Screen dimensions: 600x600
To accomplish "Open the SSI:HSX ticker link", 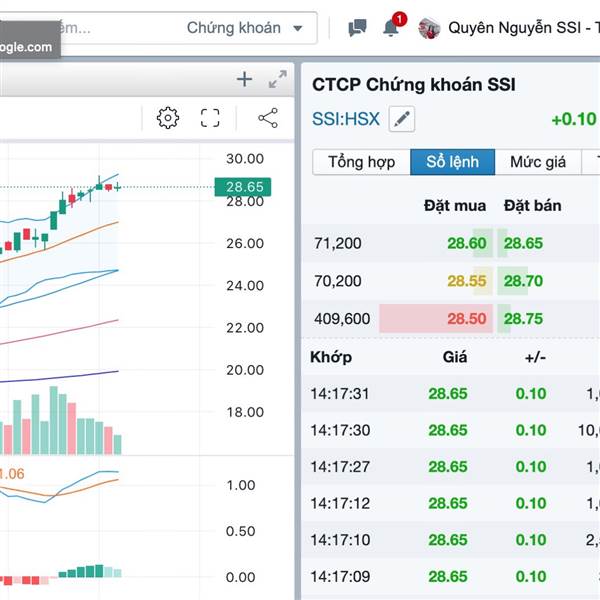I will click(346, 119).
